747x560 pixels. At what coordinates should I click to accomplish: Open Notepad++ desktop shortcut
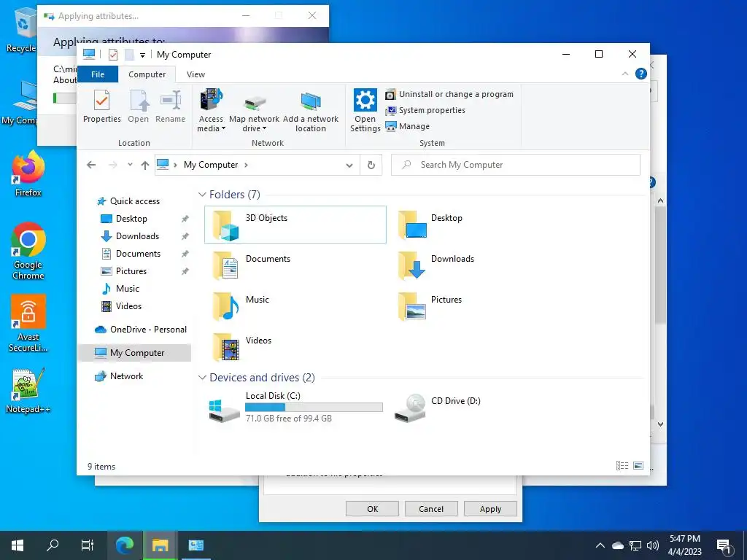[x=28, y=391]
